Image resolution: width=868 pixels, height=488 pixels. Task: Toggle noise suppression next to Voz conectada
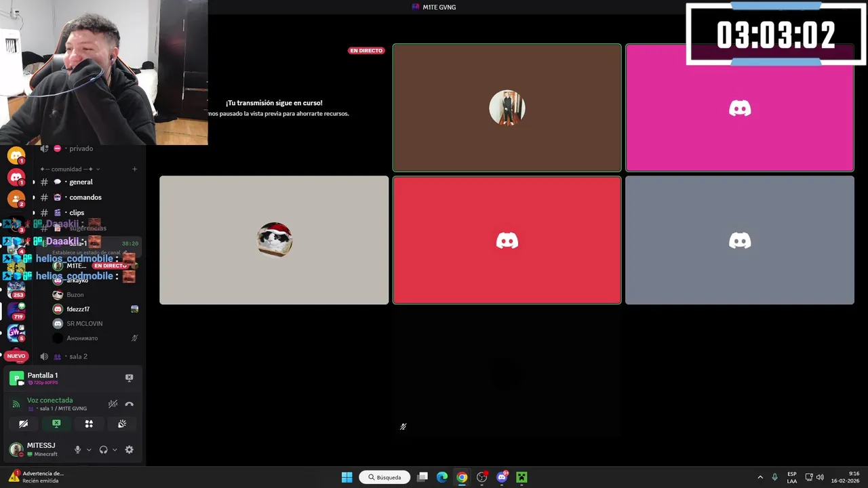(x=113, y=404)
